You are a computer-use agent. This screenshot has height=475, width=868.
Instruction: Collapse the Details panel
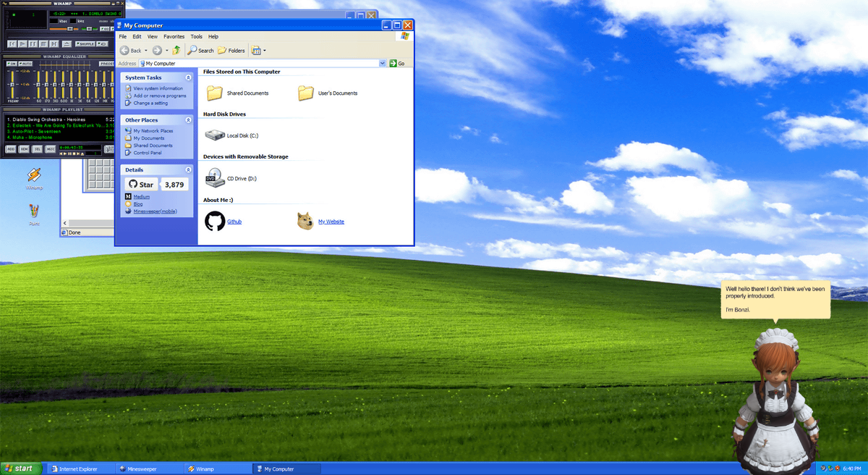pyautogui.click(x=188, y=169)
